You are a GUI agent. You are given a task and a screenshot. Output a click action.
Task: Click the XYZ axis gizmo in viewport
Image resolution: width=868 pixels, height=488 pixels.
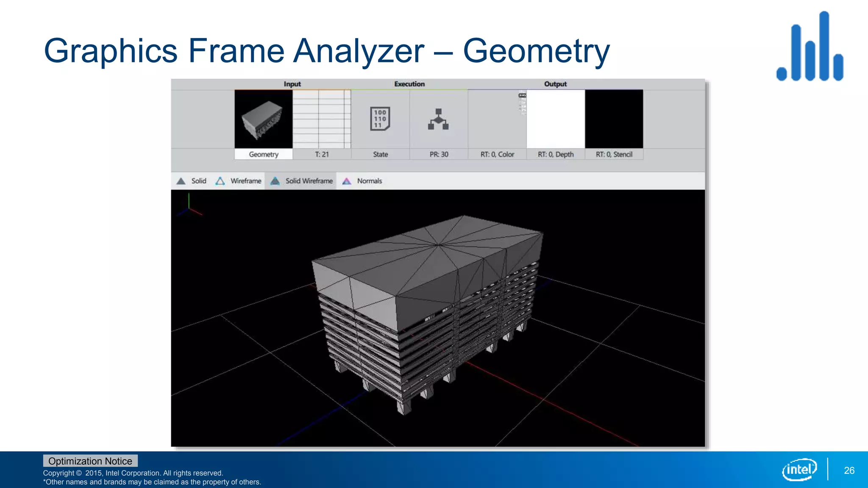coord(189,205)
